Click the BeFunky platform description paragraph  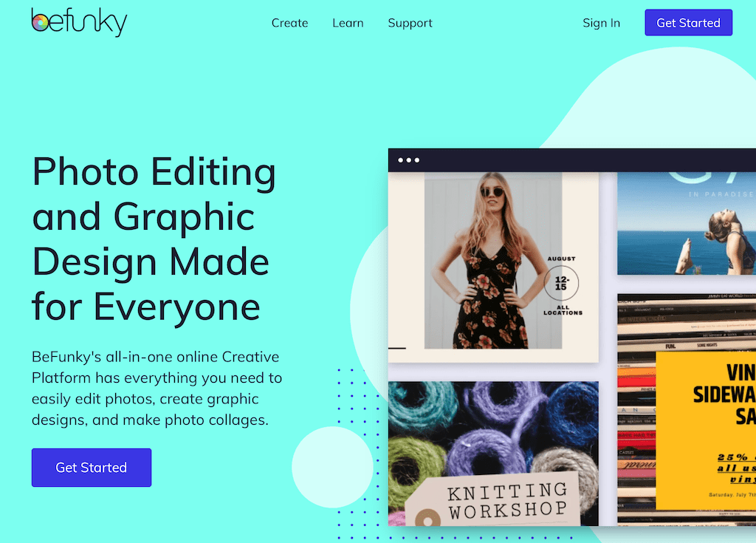[x=157, y=388]
